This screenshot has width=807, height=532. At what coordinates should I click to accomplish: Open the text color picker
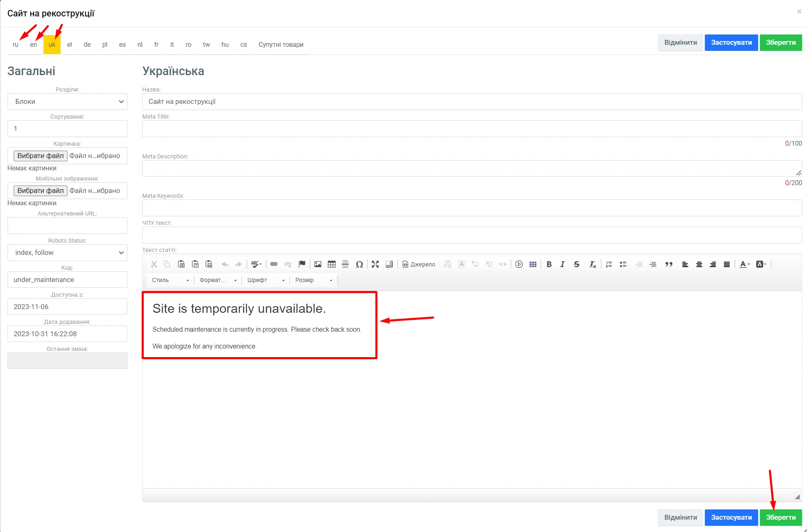point(744,264)
